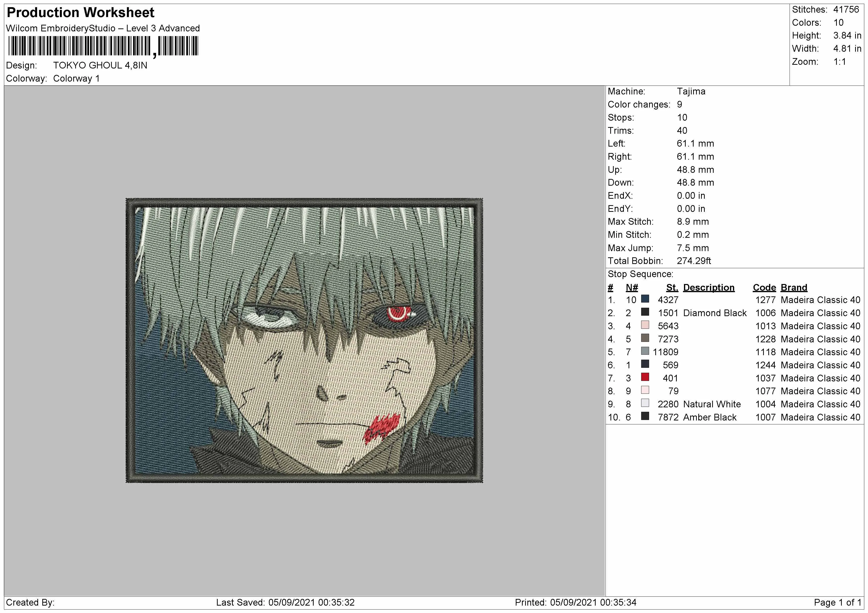Viewport: 868px width, 613px height.
Task: Click the Brand column header
Action: coord(794,287)
